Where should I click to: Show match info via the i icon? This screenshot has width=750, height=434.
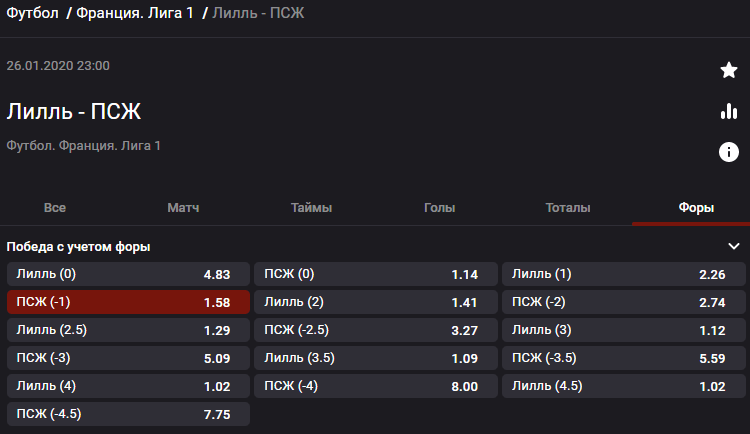tap(728, 152)
